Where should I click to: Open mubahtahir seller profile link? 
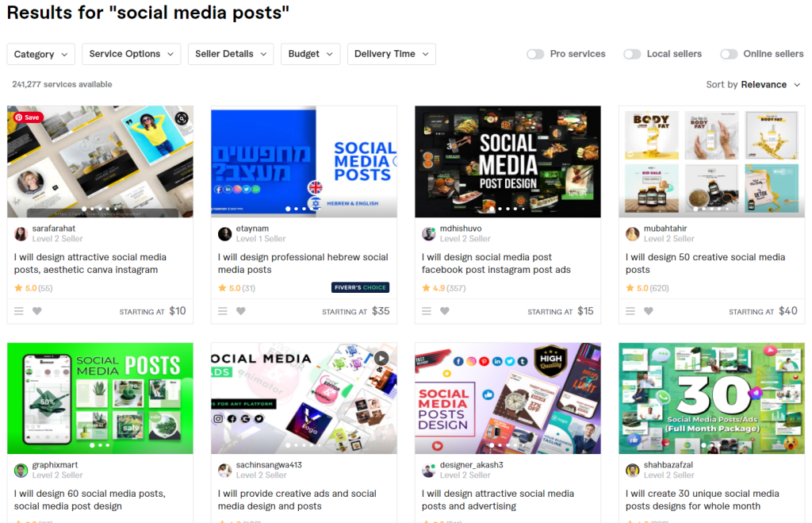[665, 228]
